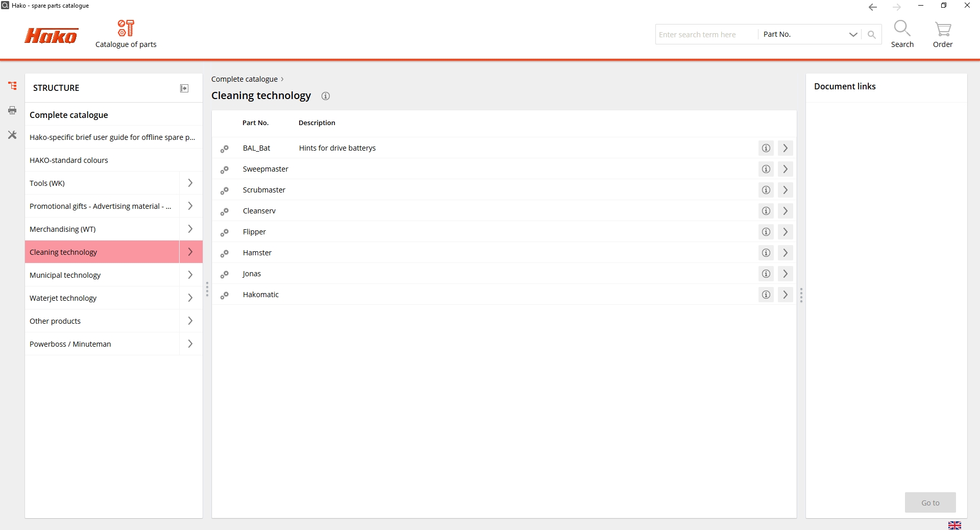
Task: Open Hako-specific brief user guide entry
Action: point(113,137)
